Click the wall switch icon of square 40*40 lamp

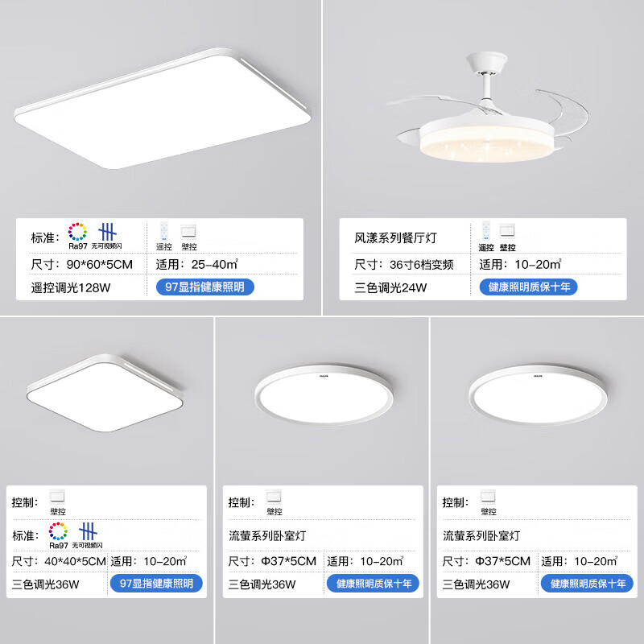point(57,497)
